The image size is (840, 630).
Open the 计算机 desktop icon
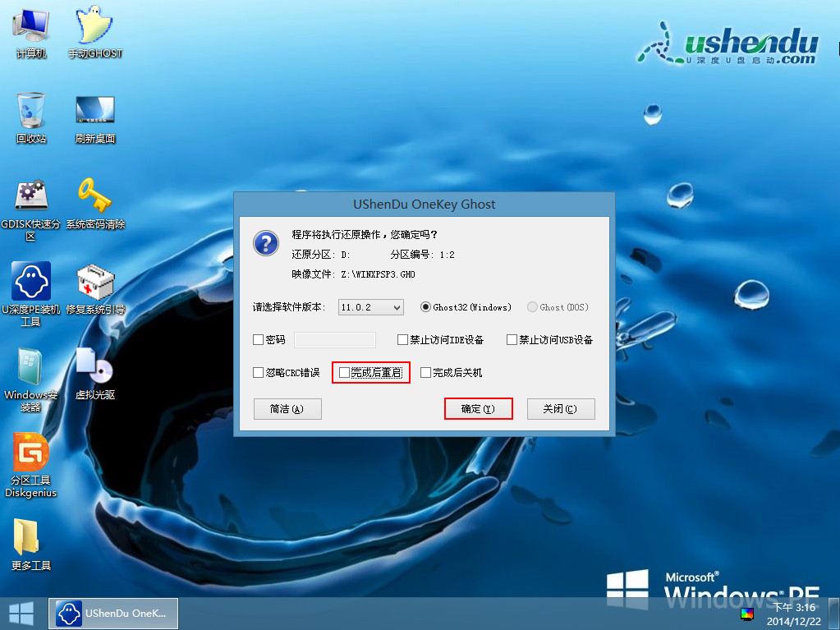pyautogui.click(x=31, y=27)
